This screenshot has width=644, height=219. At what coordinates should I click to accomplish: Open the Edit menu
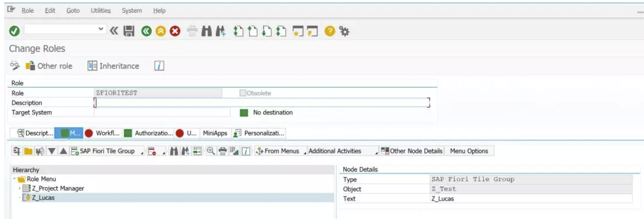point(50,11)
